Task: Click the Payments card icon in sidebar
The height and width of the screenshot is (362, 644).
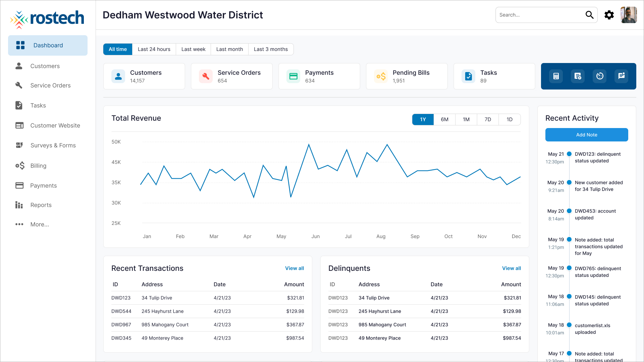Action: [x=19, y=185]
